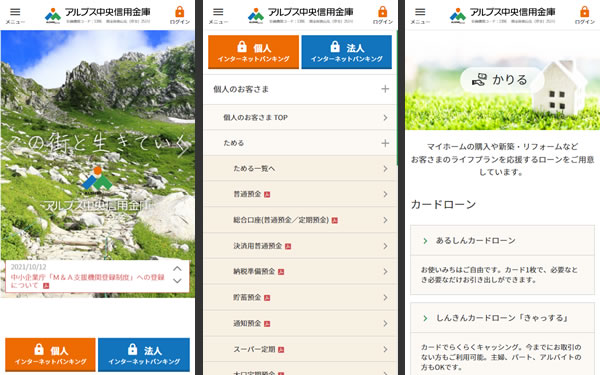The height and width of the screenshot is (375, 600).
Task: Open the PDF icon next to 普通預金
Action: point(267,195)
